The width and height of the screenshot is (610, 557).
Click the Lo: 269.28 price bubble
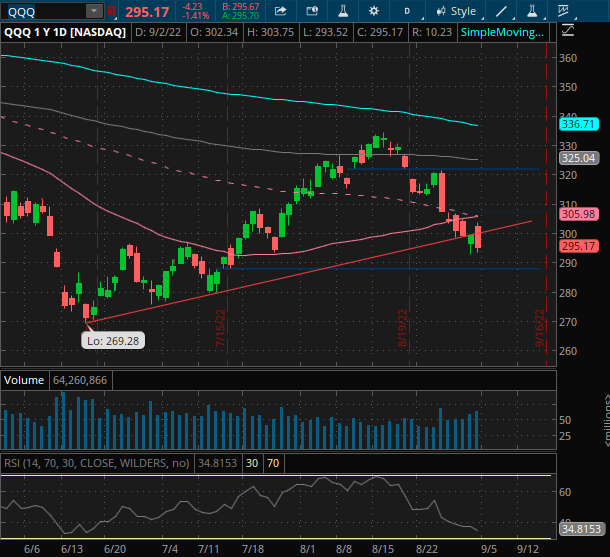tap(113, 341)
